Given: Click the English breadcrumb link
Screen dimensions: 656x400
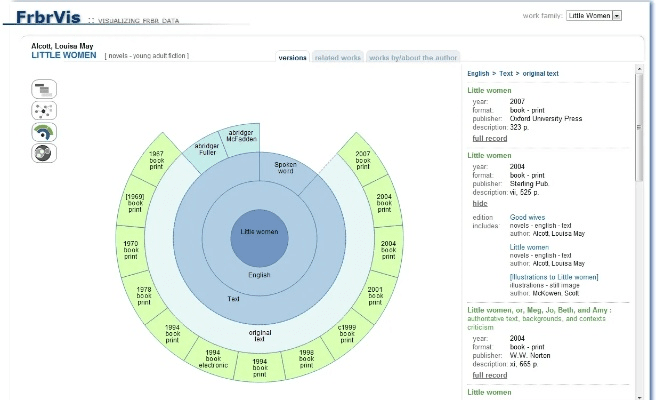Looking at the screenshot, I should coord(478,74).
